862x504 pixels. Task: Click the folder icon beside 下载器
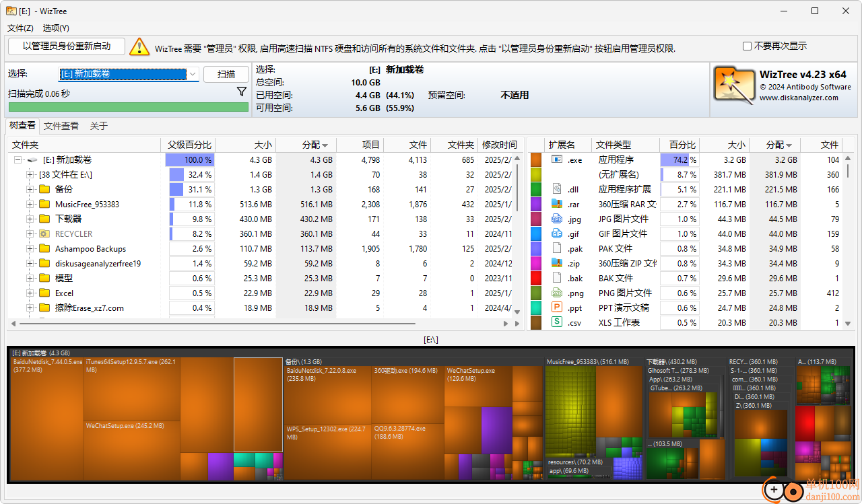[x=45, y=219]
